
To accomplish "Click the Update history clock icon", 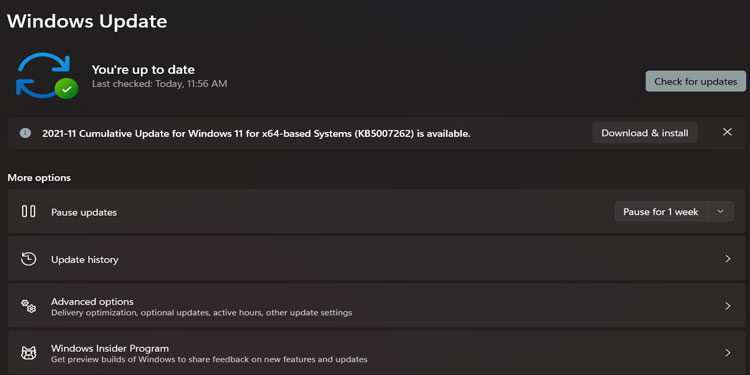I will (29, 259).
